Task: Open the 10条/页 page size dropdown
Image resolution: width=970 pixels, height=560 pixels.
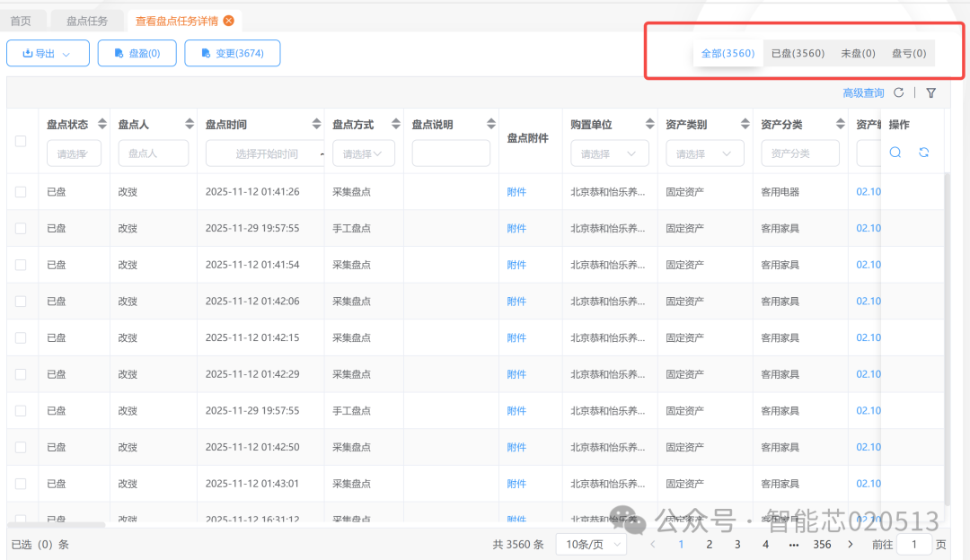Action: [591, 545]
